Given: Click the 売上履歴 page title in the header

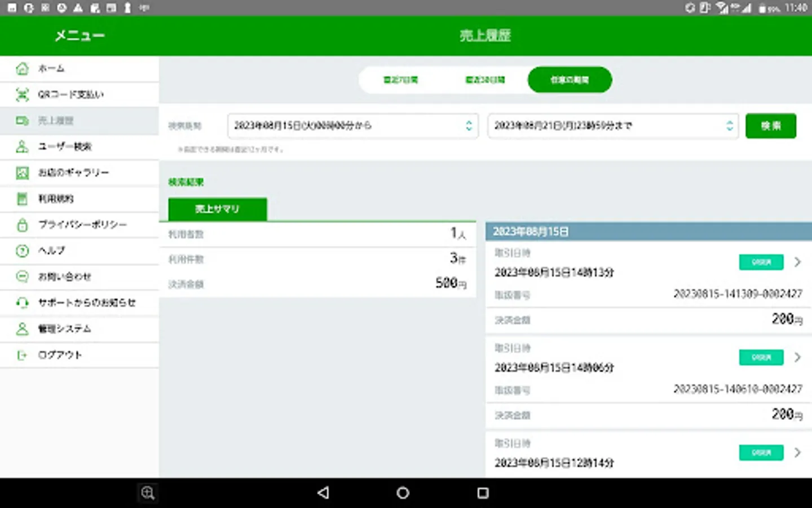Looking at the screenshot, I should pyautogui.click(x=485, y=36).
